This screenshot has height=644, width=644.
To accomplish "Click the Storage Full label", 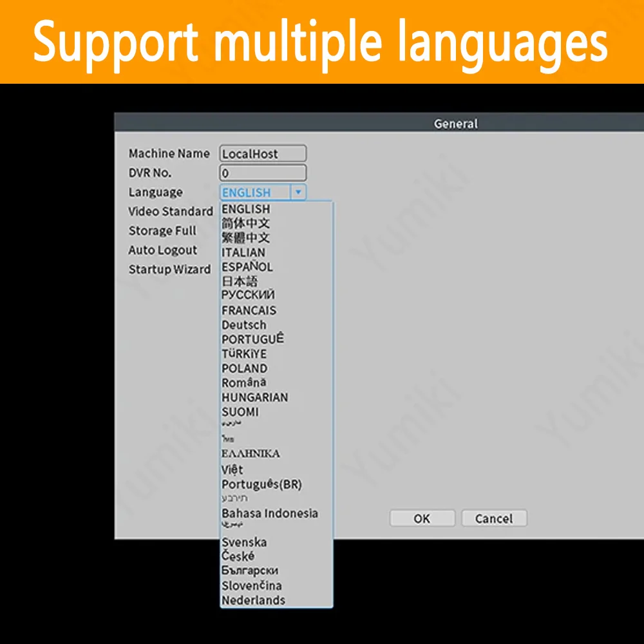I will point(163,231).
